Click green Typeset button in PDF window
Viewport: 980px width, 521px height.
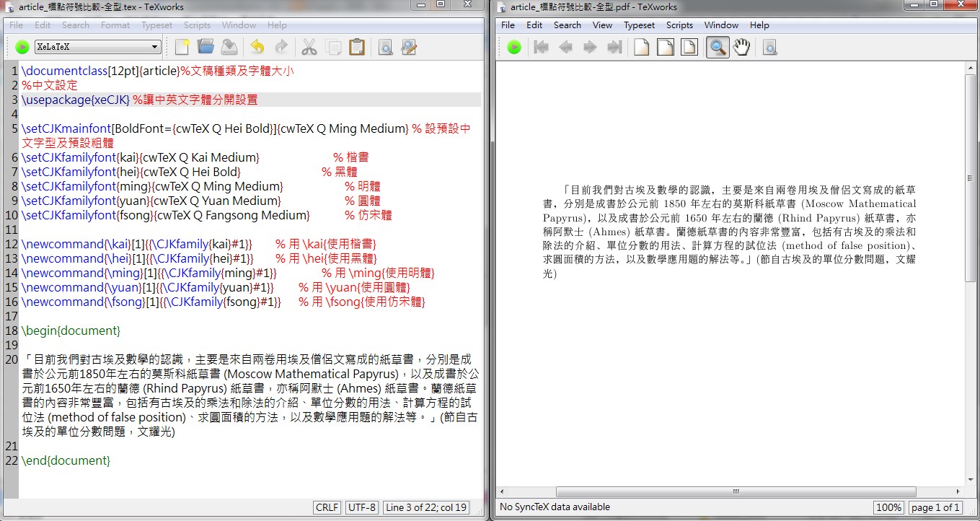click(x=514, y=48)
